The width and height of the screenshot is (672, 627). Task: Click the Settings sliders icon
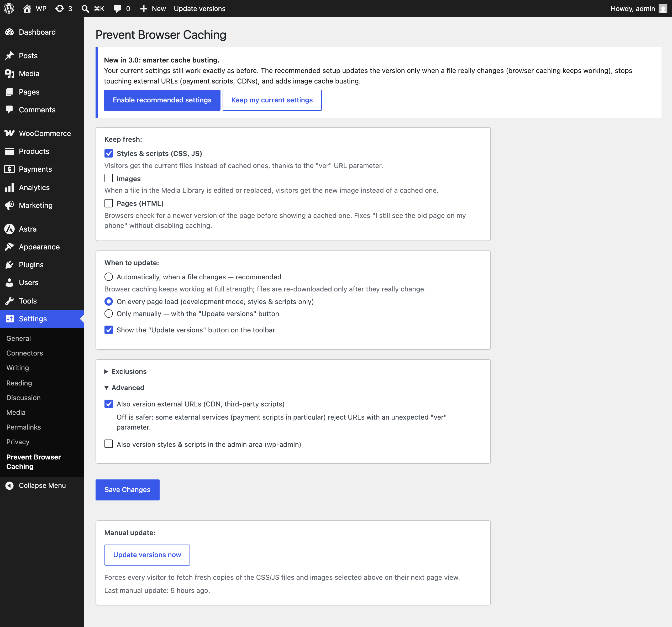(9, 318)
